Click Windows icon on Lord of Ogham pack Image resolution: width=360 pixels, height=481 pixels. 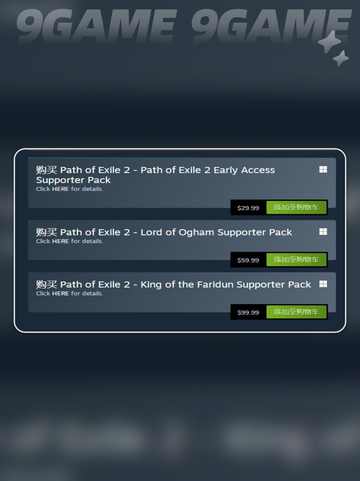tap(323, 232)
